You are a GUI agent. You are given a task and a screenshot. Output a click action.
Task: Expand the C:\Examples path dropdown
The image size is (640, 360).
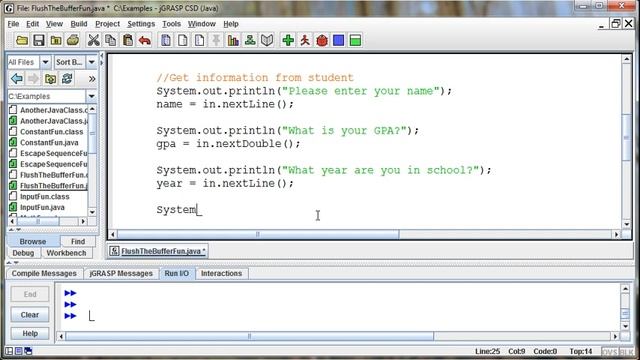91,96
